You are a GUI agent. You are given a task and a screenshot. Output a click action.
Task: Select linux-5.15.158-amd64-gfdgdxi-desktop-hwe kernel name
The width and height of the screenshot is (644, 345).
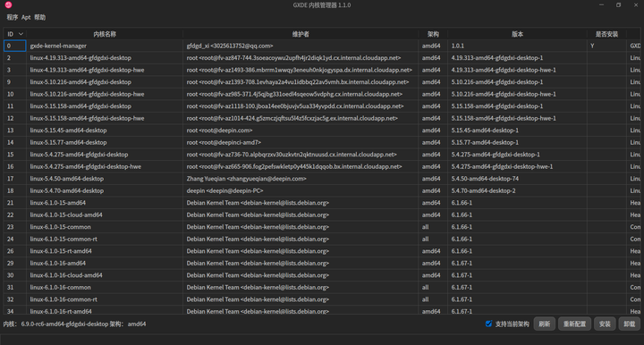[87, 118]
